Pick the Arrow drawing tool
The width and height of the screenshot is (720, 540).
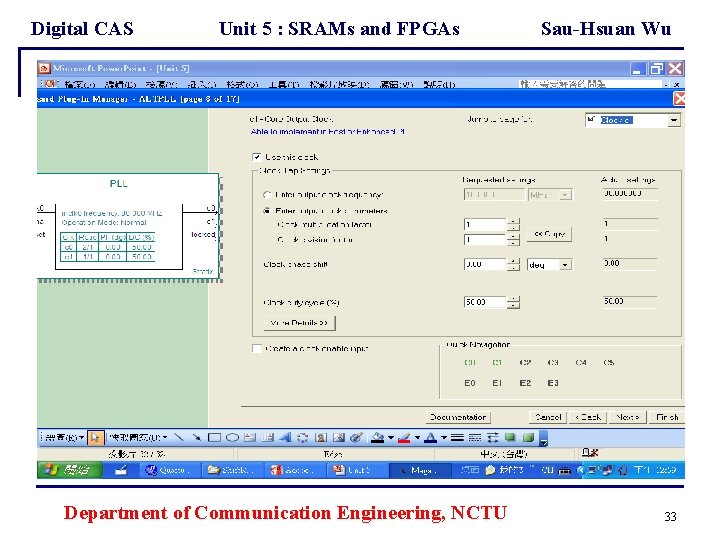pos(197,438)
